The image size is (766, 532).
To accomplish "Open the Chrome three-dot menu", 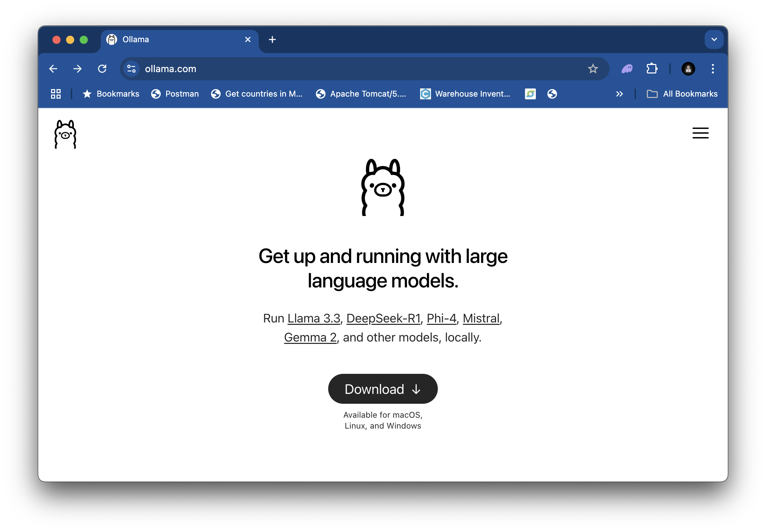I will pyautogui.click(x=713, y=69).
